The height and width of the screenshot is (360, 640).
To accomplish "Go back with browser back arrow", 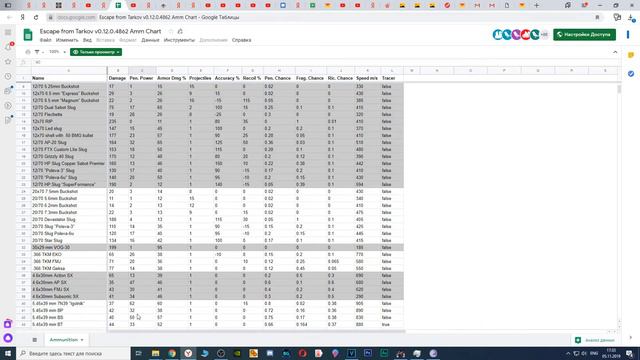I will pos(9,18).
